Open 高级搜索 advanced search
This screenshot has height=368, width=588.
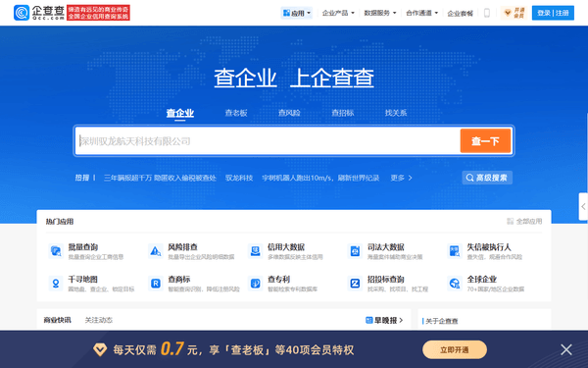(487, 178)
